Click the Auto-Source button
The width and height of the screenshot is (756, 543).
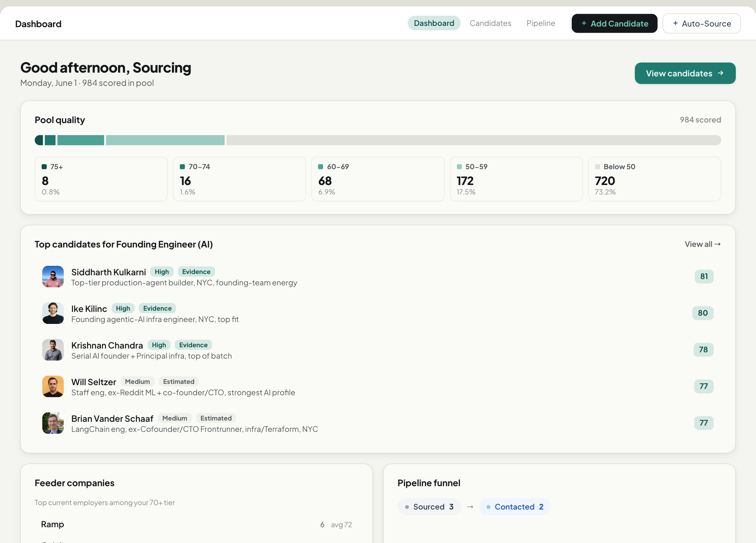(x=701, y=23)
